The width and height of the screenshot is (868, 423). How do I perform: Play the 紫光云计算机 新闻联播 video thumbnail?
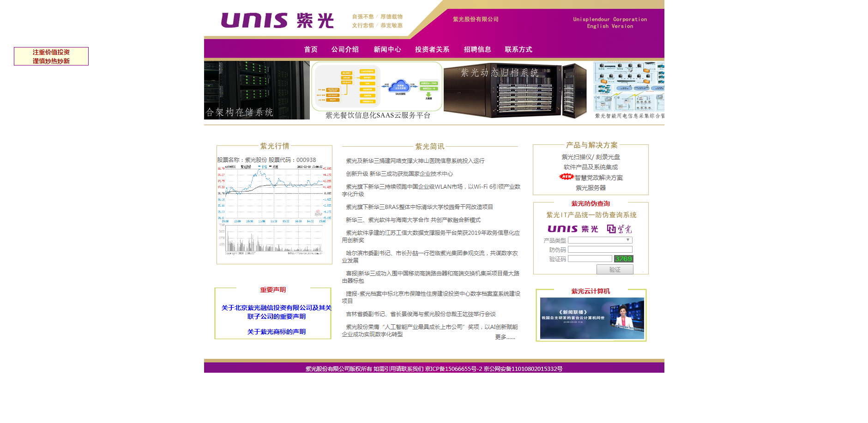592,318
